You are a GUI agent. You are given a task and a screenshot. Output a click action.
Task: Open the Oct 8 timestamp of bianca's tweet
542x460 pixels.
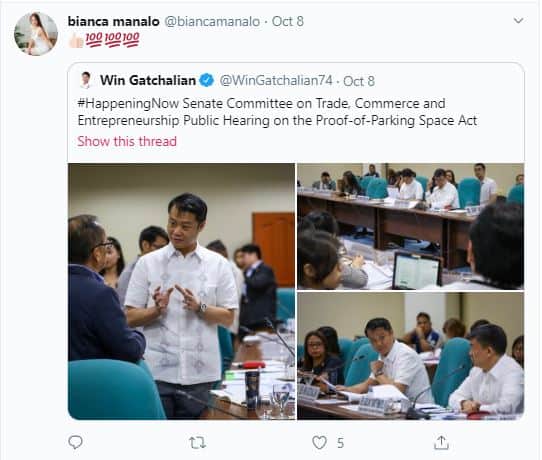click(x=288, y=21)
